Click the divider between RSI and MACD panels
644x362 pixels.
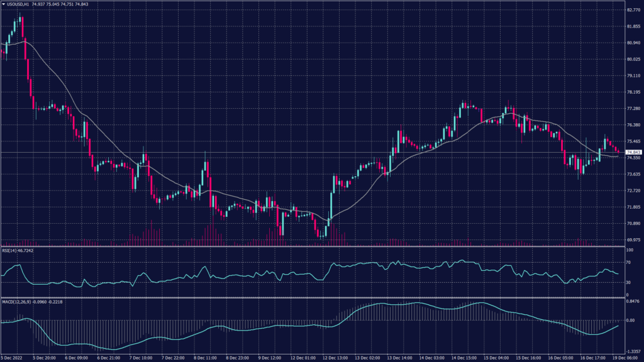point(314,297)
